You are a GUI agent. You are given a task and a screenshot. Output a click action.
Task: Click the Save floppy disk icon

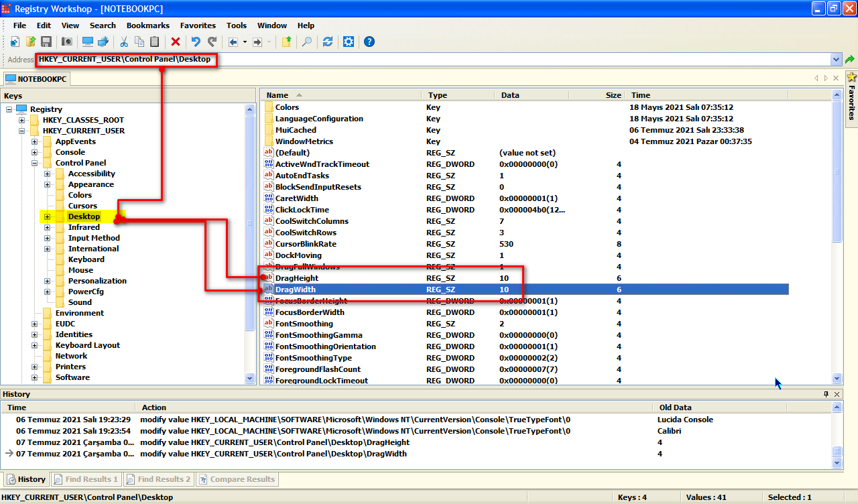[x=46, y=42]
